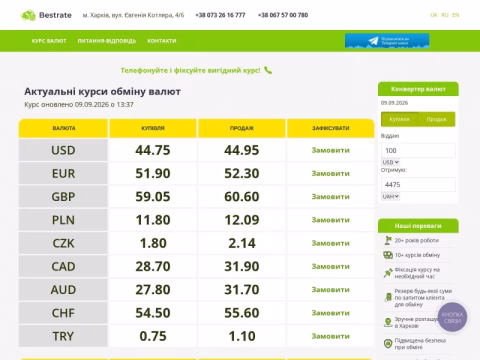
Task: Click the TRY currency cell
Action: tap(63, 336)
